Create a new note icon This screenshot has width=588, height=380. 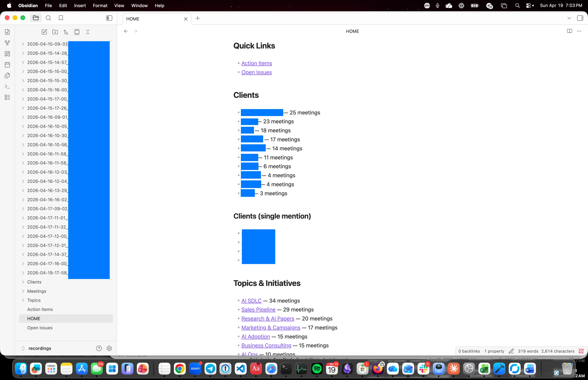pyautogui.click(x=44, y=32)
